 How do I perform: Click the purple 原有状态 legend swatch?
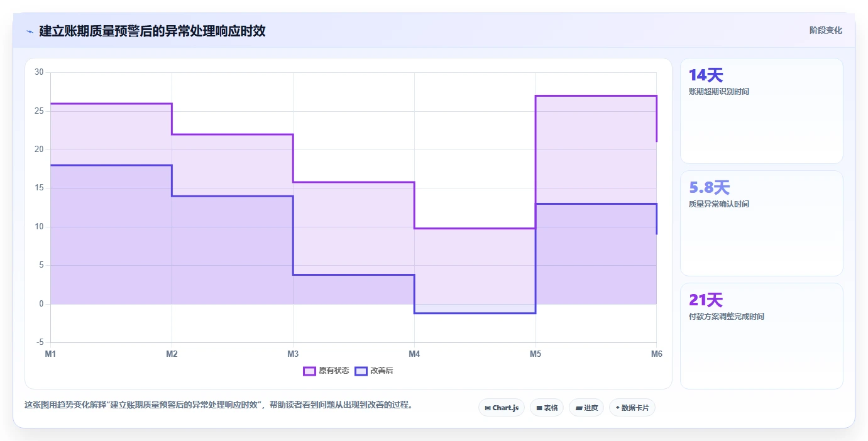point(309,371)
